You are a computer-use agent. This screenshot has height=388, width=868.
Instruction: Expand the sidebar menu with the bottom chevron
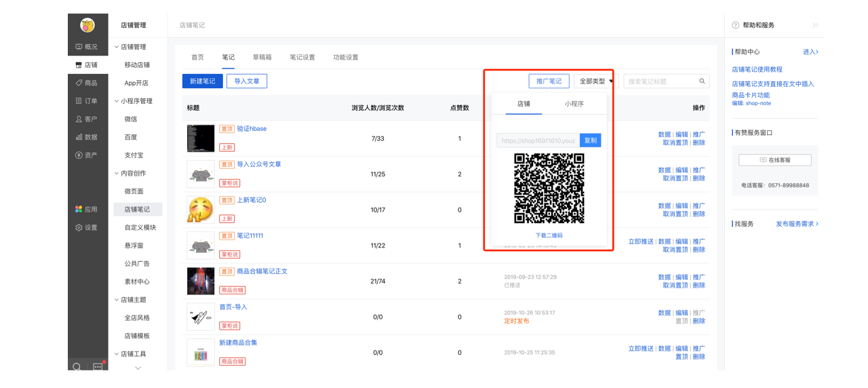click(x=138, y=368)
